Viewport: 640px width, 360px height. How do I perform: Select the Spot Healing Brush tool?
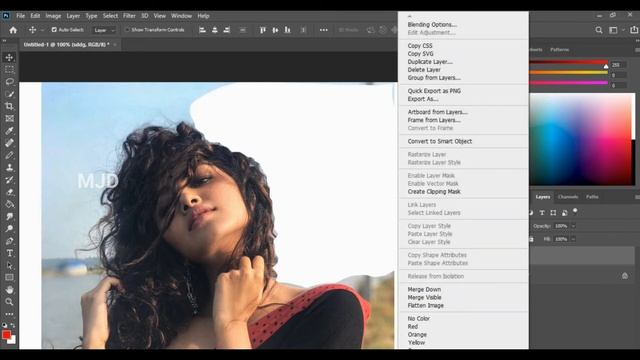[9, 143]
